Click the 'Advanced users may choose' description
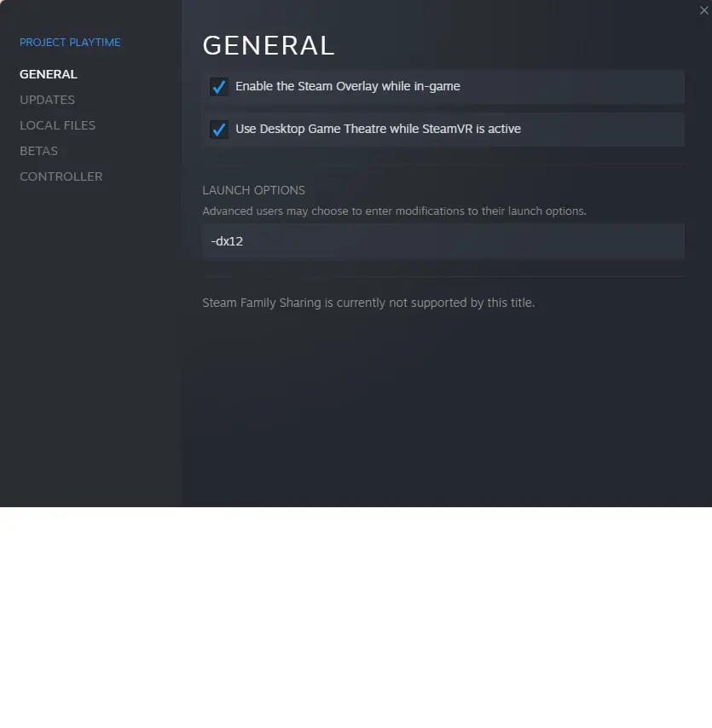 [x=394, y=211]
